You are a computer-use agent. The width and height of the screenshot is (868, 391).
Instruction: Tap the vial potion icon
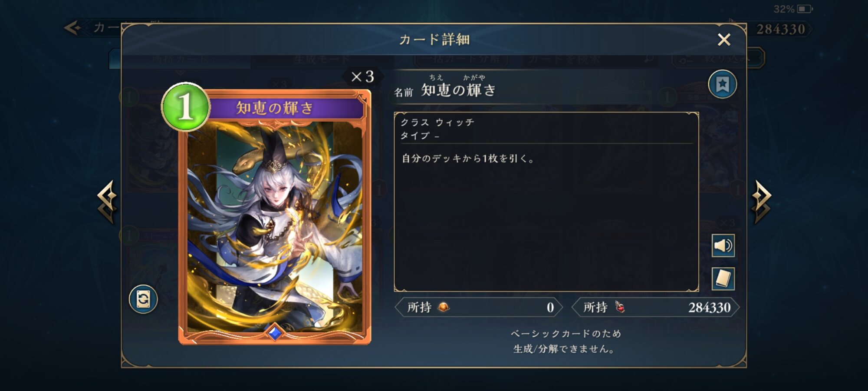click(x=620, y=307)
